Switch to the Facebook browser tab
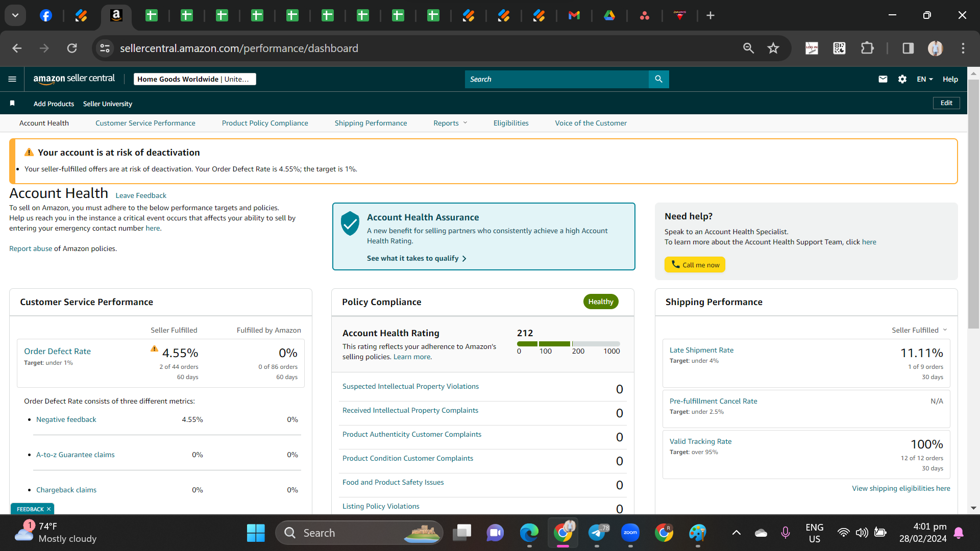Viewport: 980px width, 551px height. click(46, 15)
